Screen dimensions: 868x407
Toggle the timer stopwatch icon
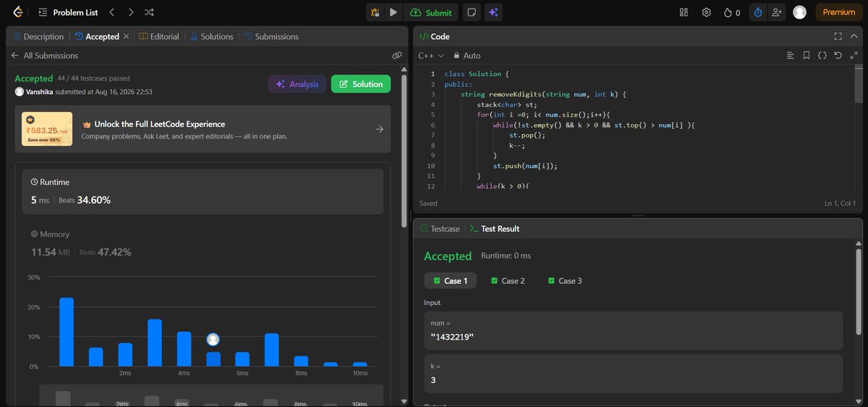click(x=758, y=12)
